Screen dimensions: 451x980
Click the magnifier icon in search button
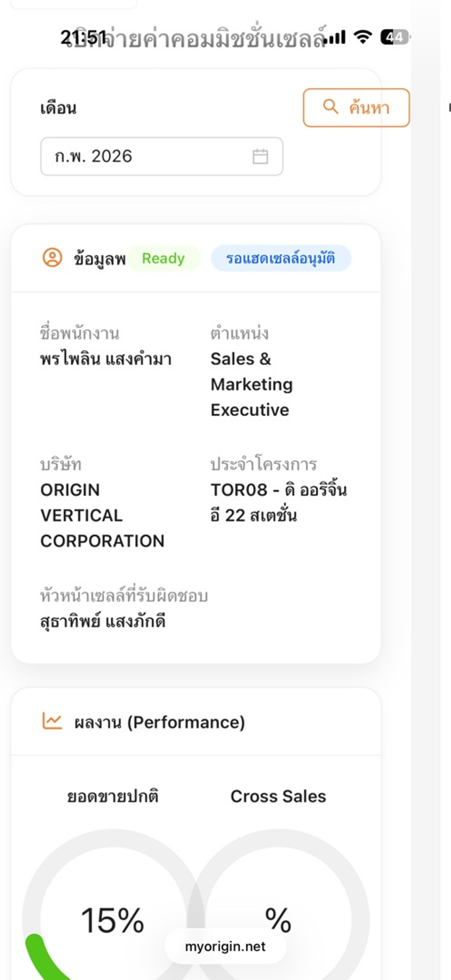click(x=330, y=107)
